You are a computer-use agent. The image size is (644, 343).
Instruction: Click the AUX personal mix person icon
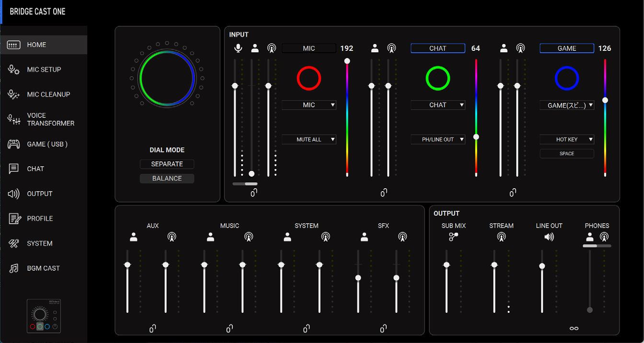click(134, 237)
